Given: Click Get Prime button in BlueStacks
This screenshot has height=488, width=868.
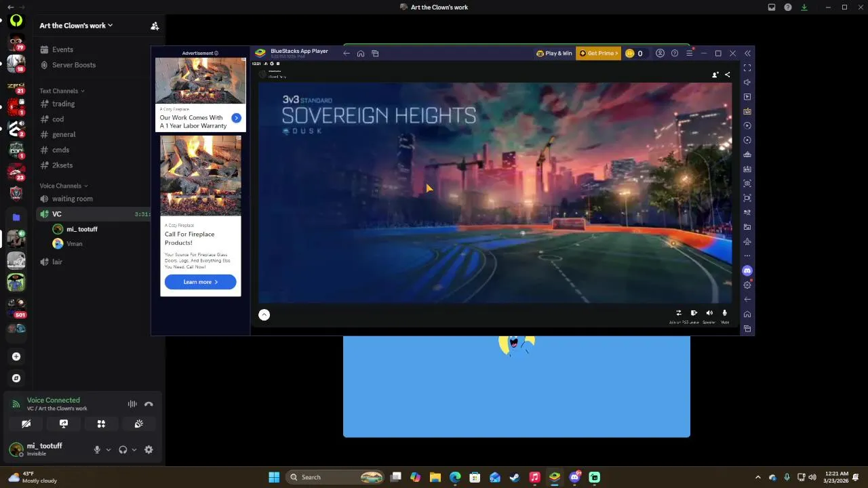Looking at the screenshot, I should pyautogui.click(x=598, y=54).
